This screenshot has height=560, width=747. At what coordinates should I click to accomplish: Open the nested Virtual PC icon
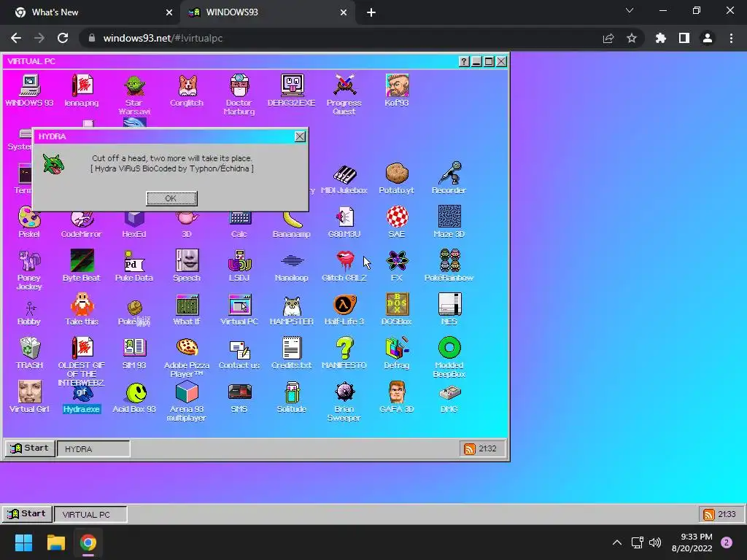pyautogui.click(x=239, y=305)
